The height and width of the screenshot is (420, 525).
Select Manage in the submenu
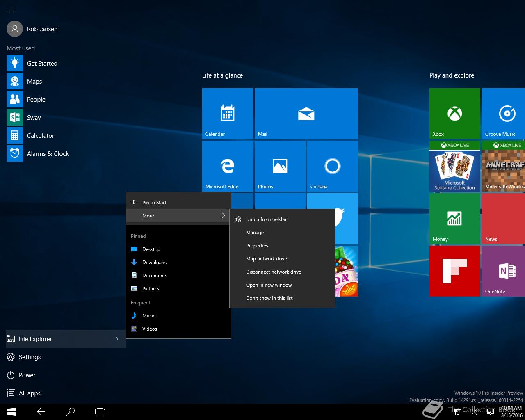[282, 233]
